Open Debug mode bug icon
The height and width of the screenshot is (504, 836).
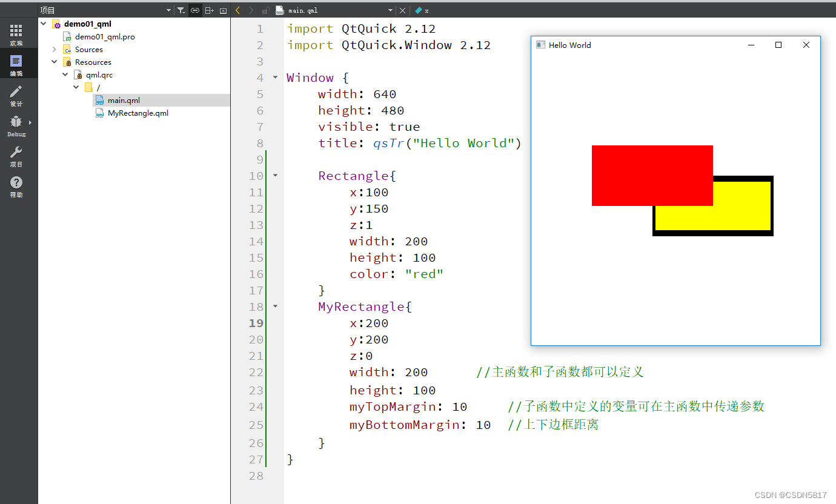click(x=16, y=122)
